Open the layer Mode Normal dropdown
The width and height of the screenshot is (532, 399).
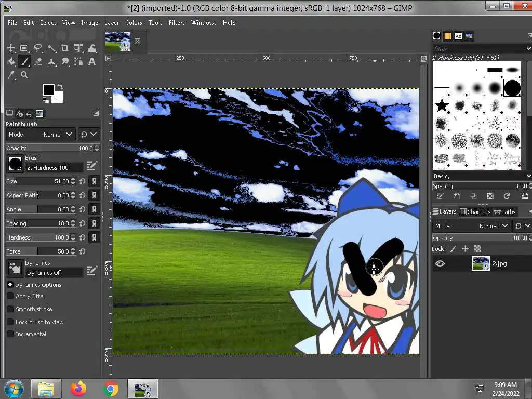(x=471, y=226)
